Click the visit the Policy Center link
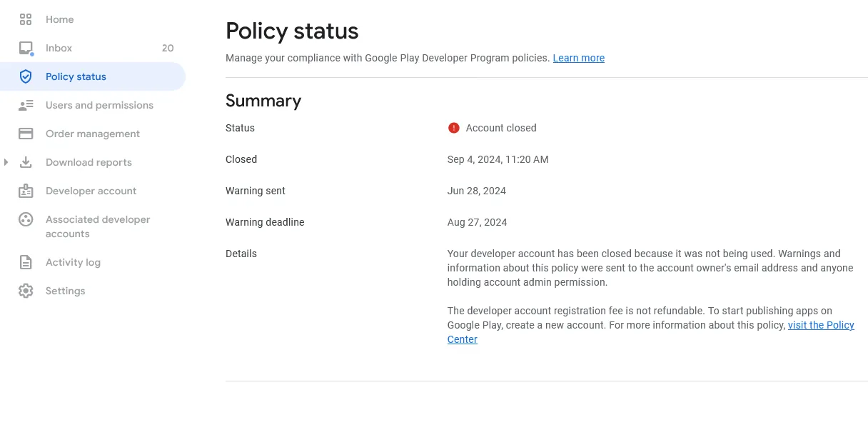The image size is (868, 440). 821,325
